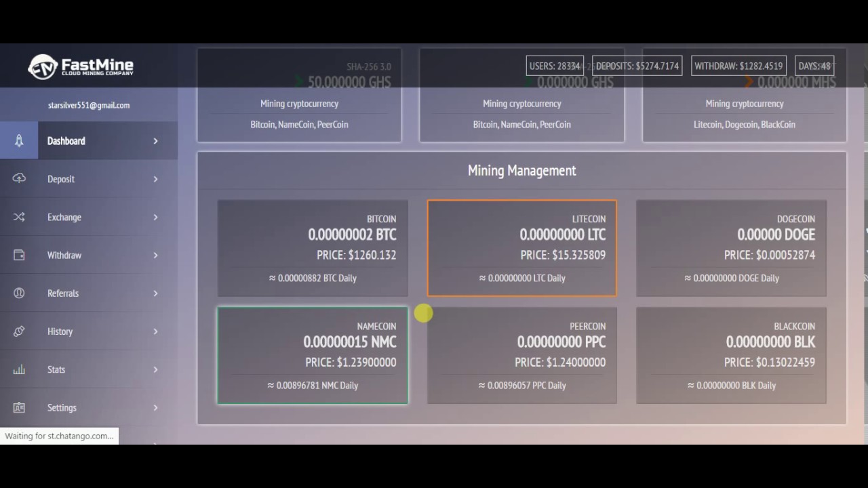
Task: Click the Settings ID card icon
Action: pos(19,407)
